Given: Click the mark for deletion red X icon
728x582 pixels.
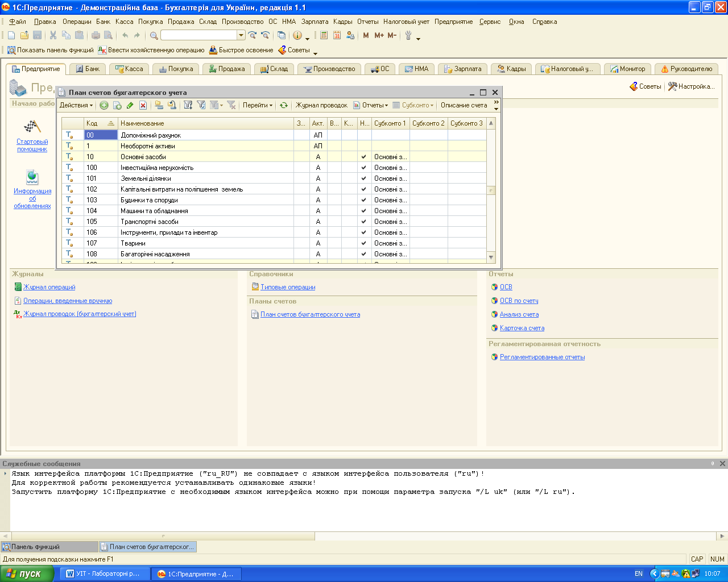Looking at the screenshot, I should [x=143, y=105].
